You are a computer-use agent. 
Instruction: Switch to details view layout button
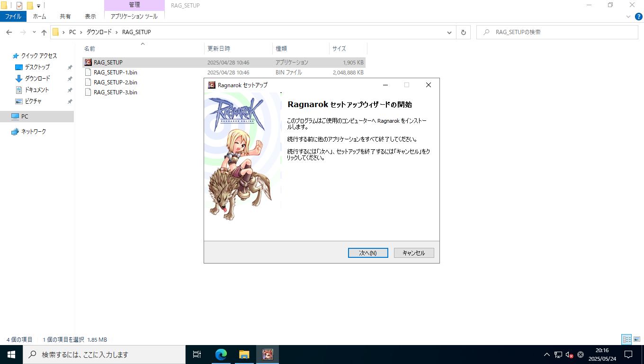tap(626, 339)
